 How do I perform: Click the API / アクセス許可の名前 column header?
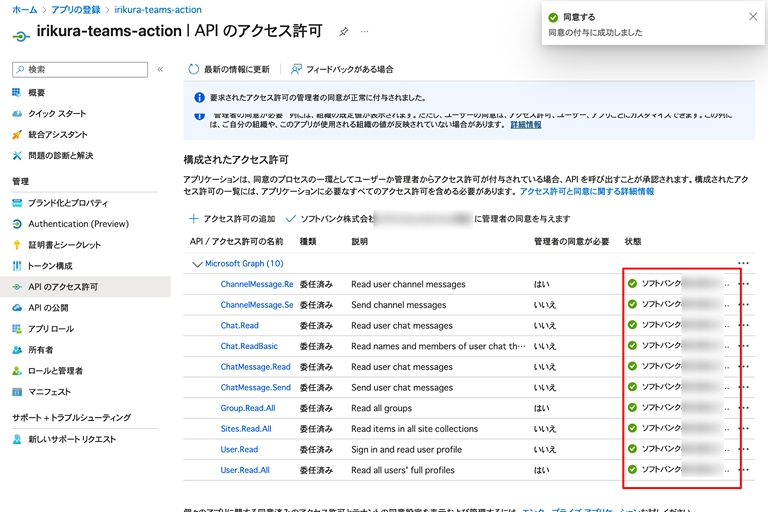point(236,242)
